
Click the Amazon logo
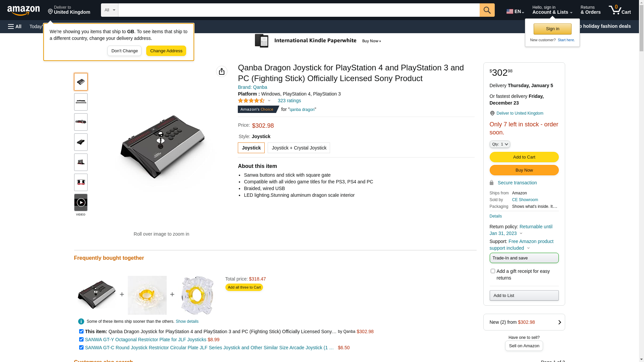click(23, 11)
